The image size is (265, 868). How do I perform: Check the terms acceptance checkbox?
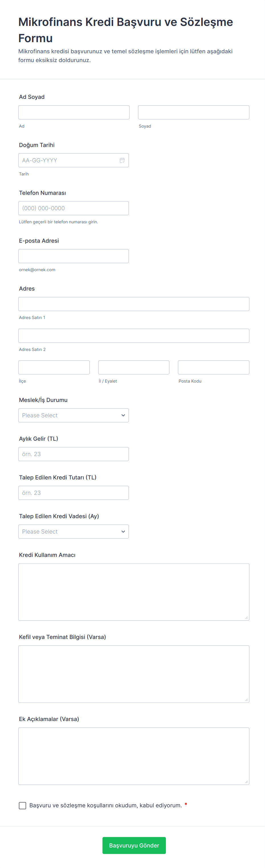(x=23, y=805)
